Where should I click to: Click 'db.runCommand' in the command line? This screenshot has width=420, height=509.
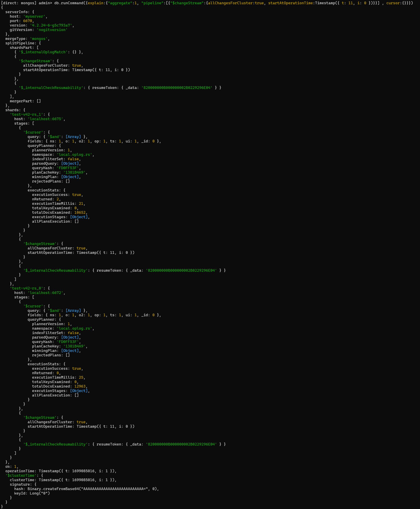coord(69,3)
